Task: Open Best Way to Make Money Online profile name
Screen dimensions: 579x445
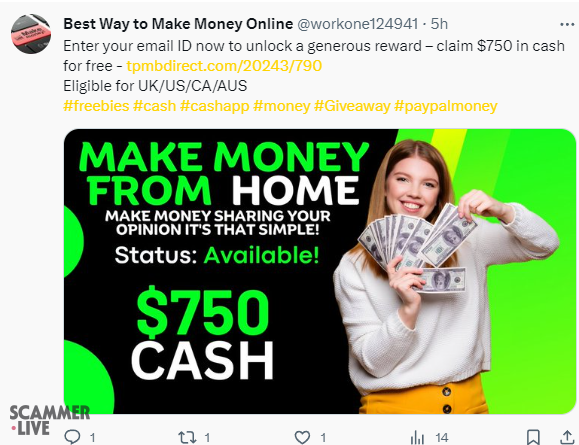Action: click(178, 24)
